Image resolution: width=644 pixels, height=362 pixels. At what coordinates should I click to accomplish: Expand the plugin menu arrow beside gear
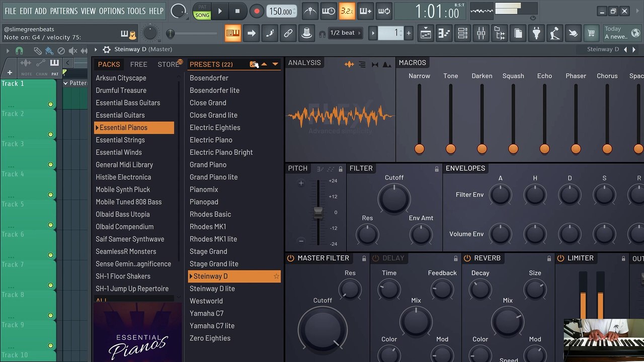(x=96, y=49)
